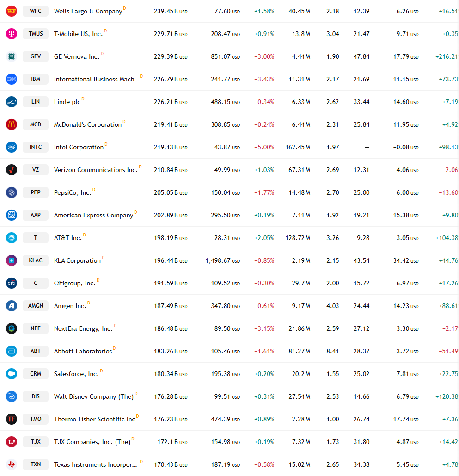Open the INTC ticker badge

[x=36, y=147]
